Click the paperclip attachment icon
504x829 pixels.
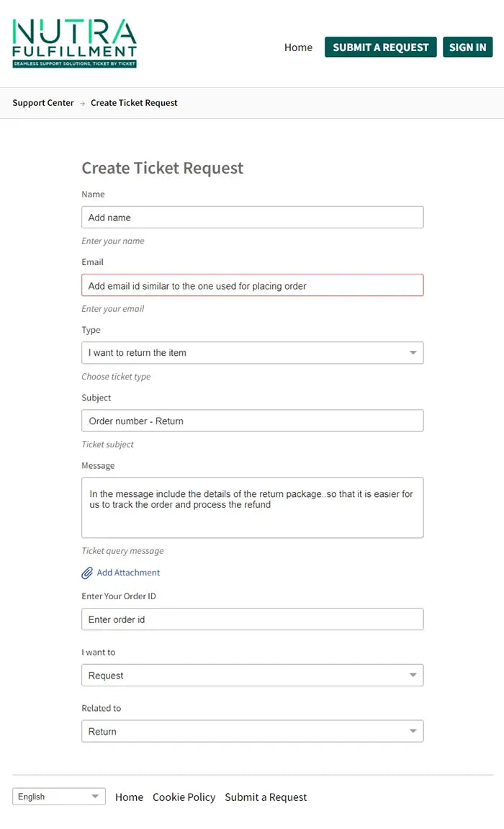(x=86, y=573)
